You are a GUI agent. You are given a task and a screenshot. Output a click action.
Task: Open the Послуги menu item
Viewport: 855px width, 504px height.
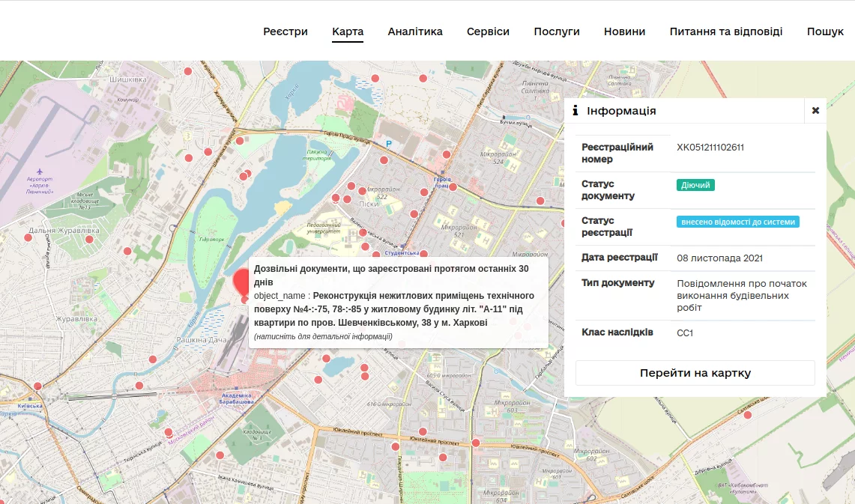pyautogui.click(x=557, y=31)
